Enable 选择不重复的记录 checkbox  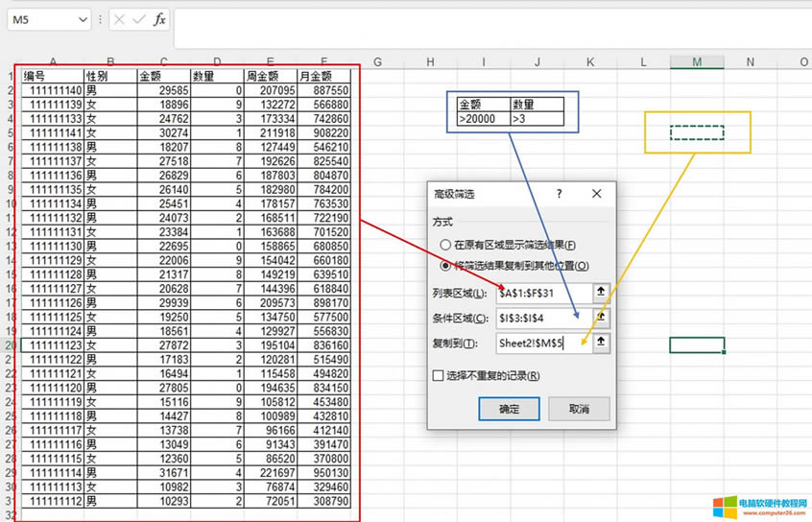point(439,376)
